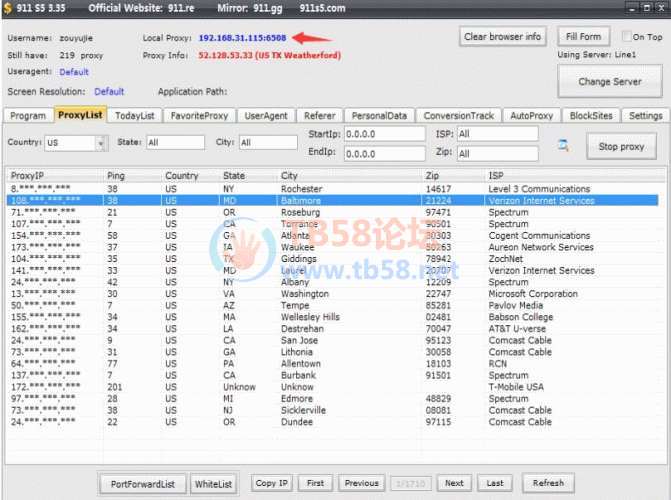The height and width of the screenshot is (500, 671).
Task: Click the dollar sign app icon in title bar
Action: pos(7,8)
